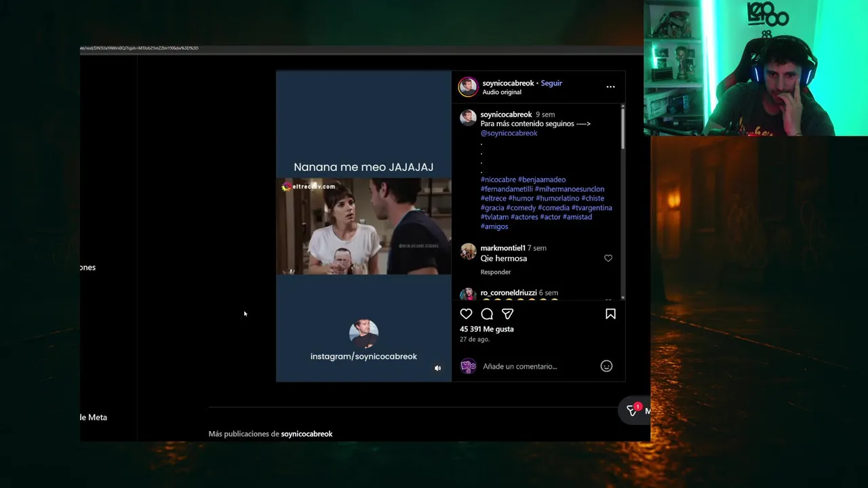The image size is (868, 488).
Task: Open the #humor hashtag
Action: [521, 198]
